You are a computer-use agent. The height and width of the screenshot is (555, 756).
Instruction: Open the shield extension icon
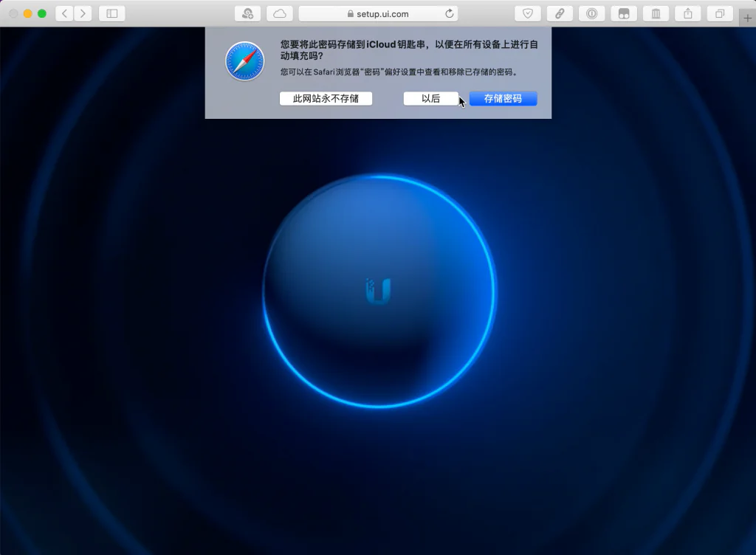coord(527,13)
